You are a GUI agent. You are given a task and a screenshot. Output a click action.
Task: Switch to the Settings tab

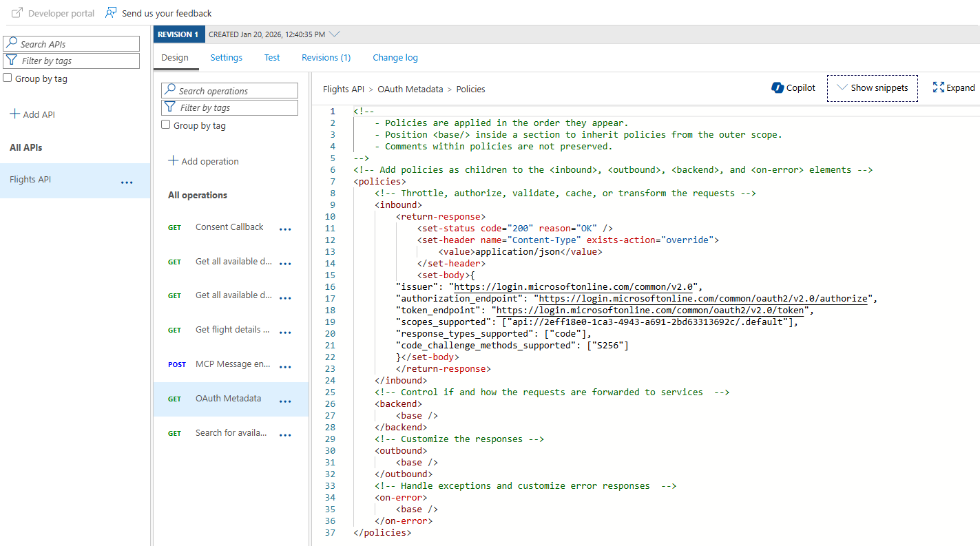[x=226, y=58]
